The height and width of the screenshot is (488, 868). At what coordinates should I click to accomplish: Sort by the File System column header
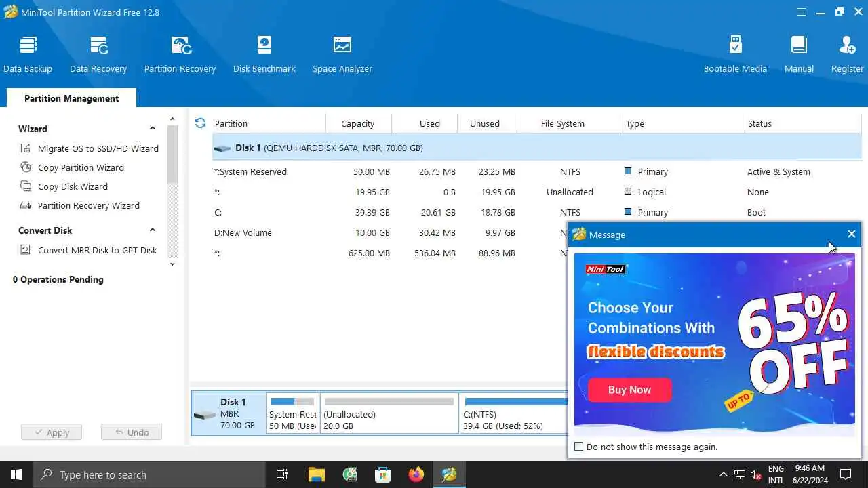pyautogui.click(x=563, y=123)
